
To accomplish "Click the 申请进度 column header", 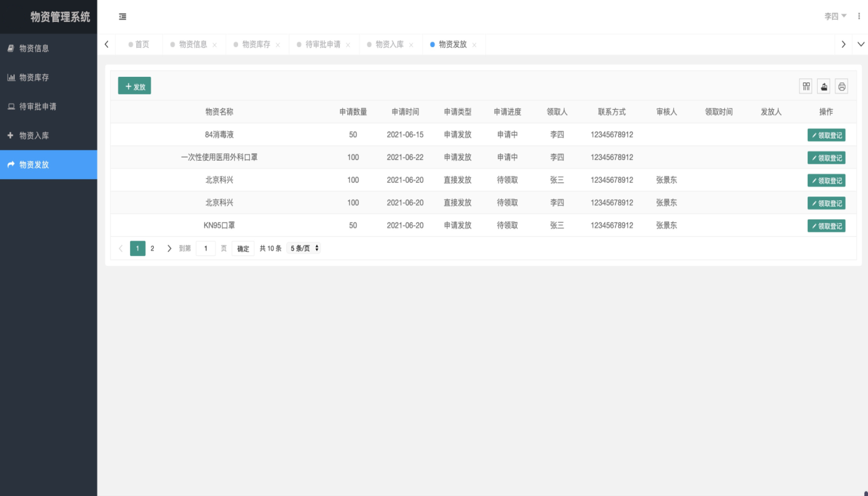I will pyautogui.click(x=508, y=112).
